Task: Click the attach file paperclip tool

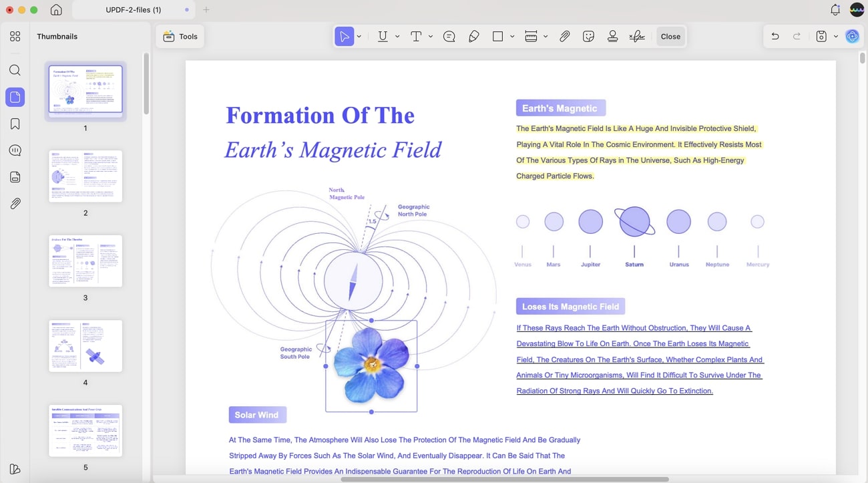Action: click(565, 37)
